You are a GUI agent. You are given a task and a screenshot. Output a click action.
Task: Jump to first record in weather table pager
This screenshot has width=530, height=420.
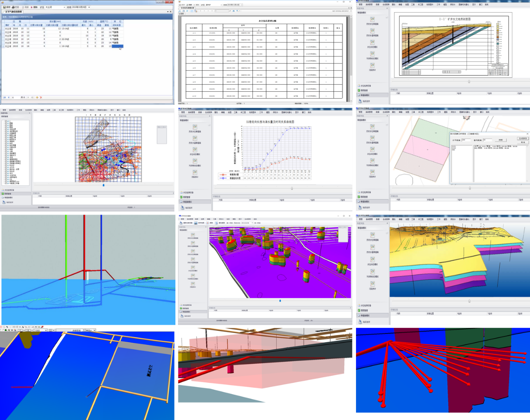(4, 97)
